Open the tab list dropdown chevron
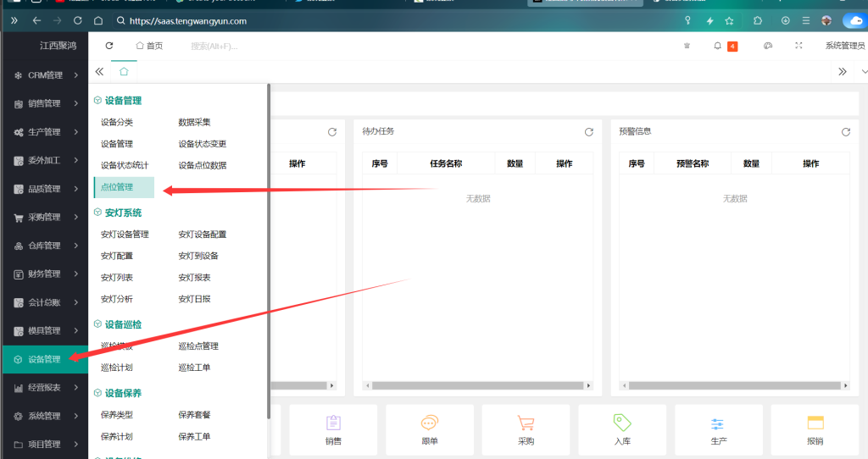 (863, 72)
